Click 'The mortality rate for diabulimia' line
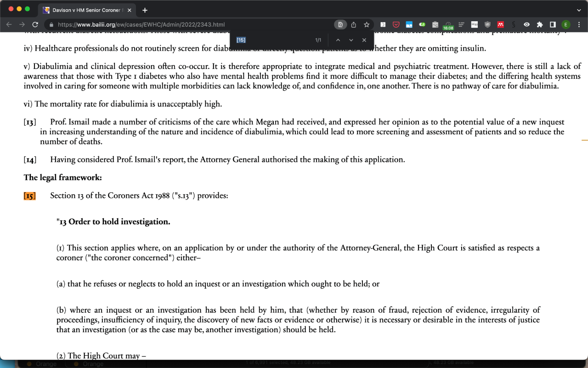Viewport: 588px width, 368px height. point(123,104)
